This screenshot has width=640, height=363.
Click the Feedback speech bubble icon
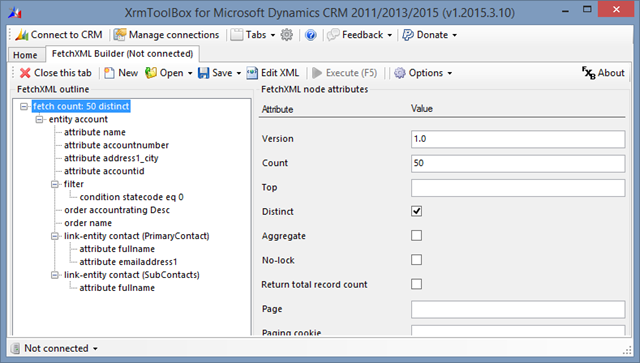click(x=333, y=35)
